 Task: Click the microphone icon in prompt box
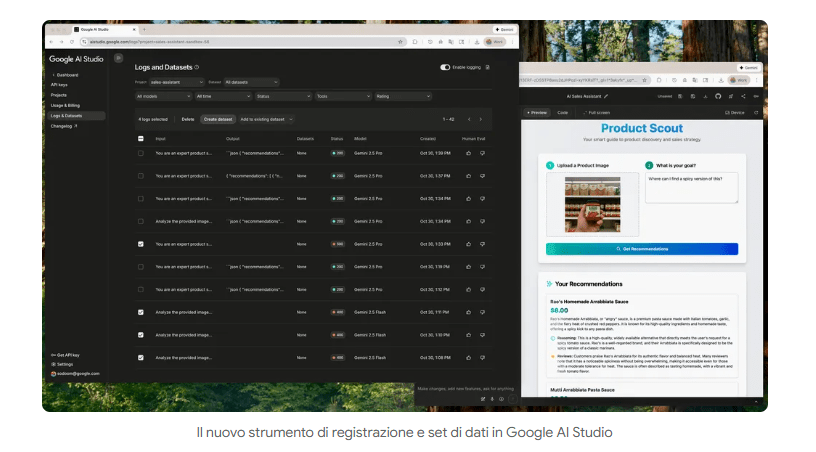(x=492, y=399)
